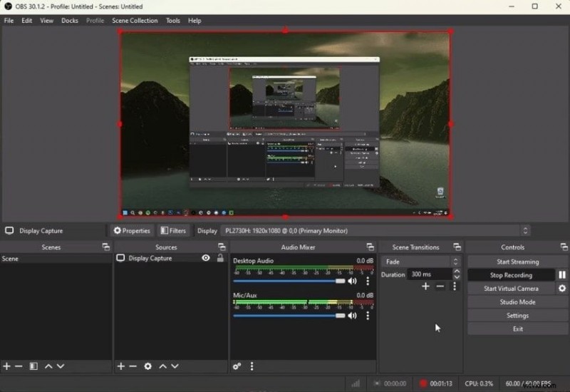Click the Filters button

173,230
